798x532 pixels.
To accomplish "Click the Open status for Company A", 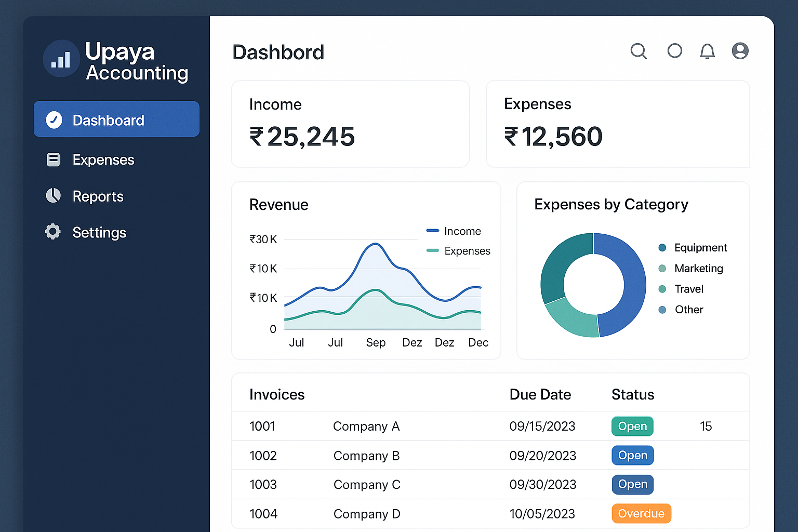I will click(632, 427).
